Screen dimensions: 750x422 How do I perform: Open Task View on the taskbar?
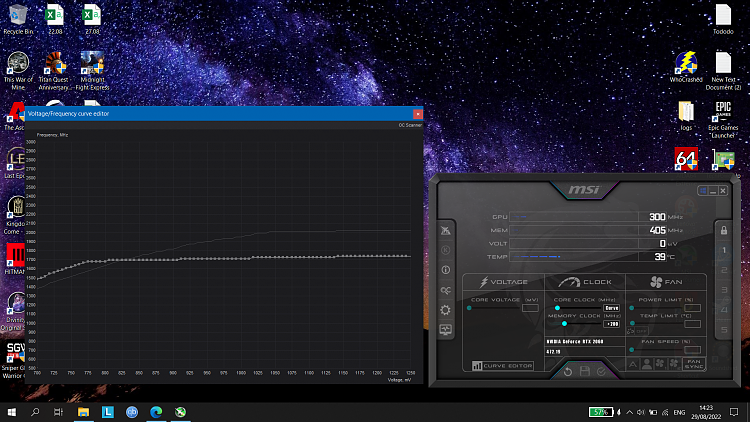click(x=58, y=412)
